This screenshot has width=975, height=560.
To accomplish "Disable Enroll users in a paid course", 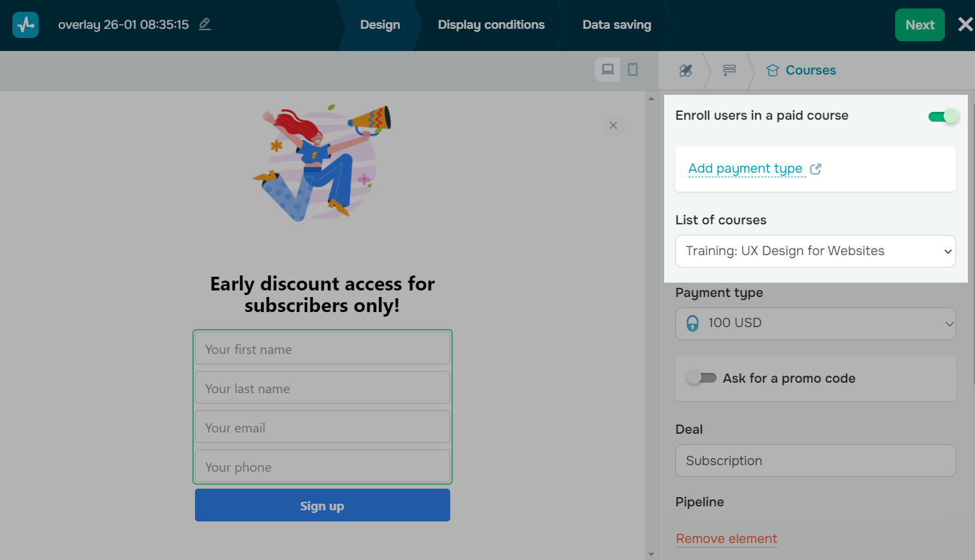I will (943, 116).
